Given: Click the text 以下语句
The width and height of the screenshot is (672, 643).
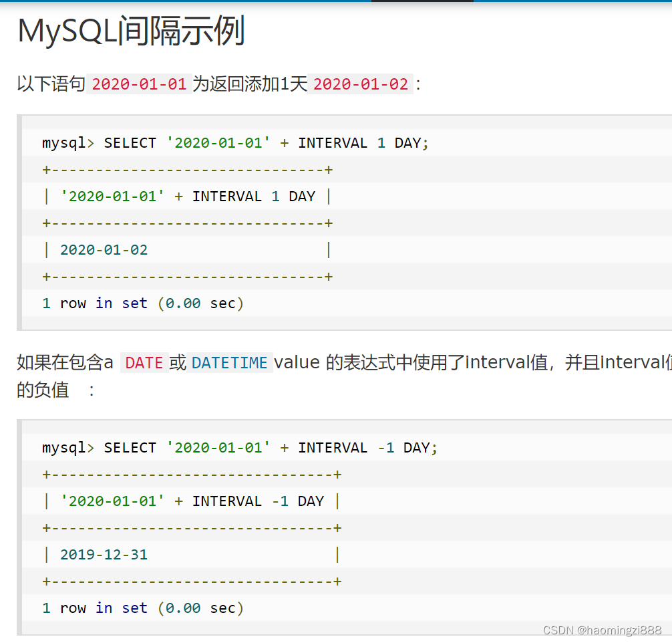Looking at the screenshot, I should tap(51, 84).
